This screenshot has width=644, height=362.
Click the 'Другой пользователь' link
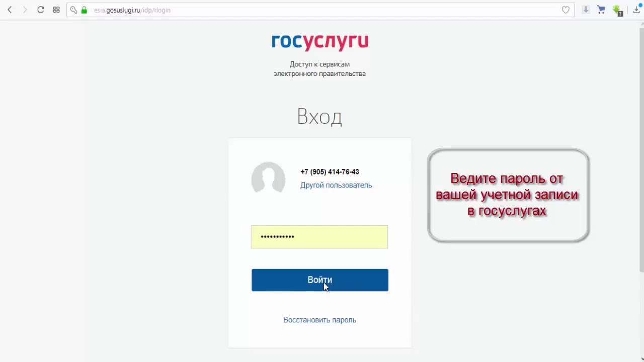pyautogui.click(x=336, y=185)
